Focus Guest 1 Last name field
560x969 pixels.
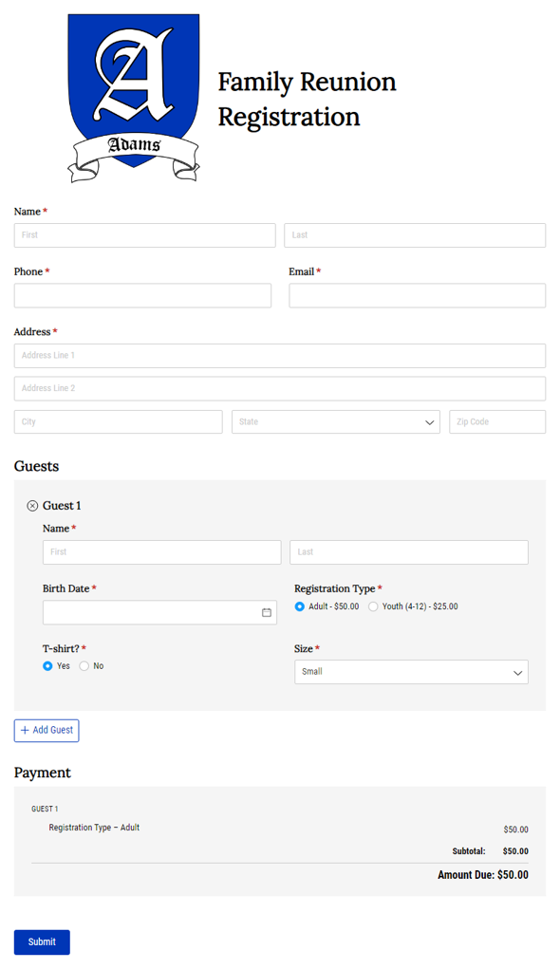pyautogui.click(x=409, y=552)
